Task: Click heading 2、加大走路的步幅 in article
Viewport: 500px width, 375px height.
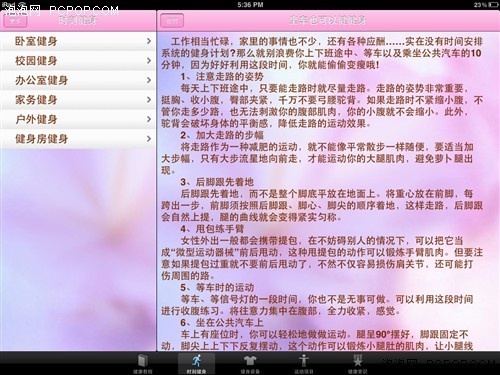Action: 222,135
